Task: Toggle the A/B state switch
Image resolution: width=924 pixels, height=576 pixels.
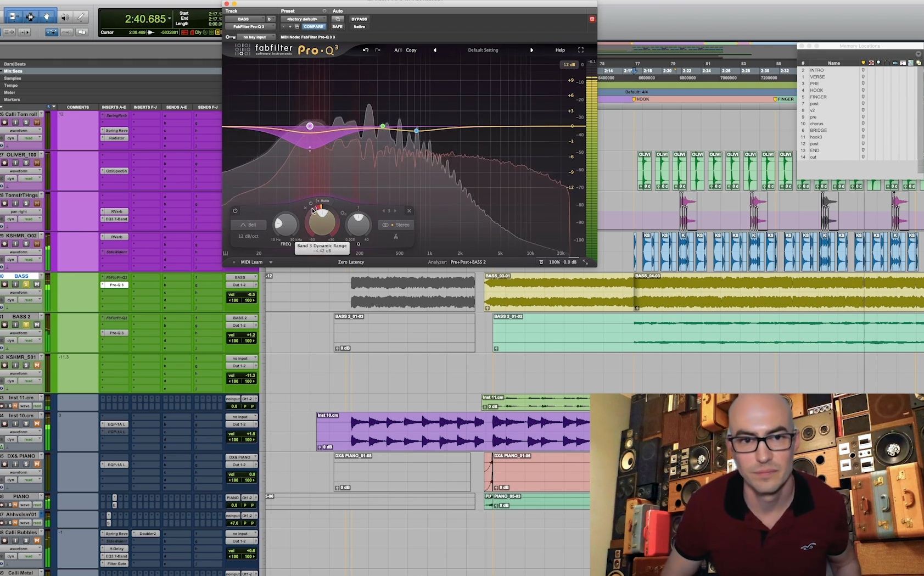Action: tap(398, 50)
